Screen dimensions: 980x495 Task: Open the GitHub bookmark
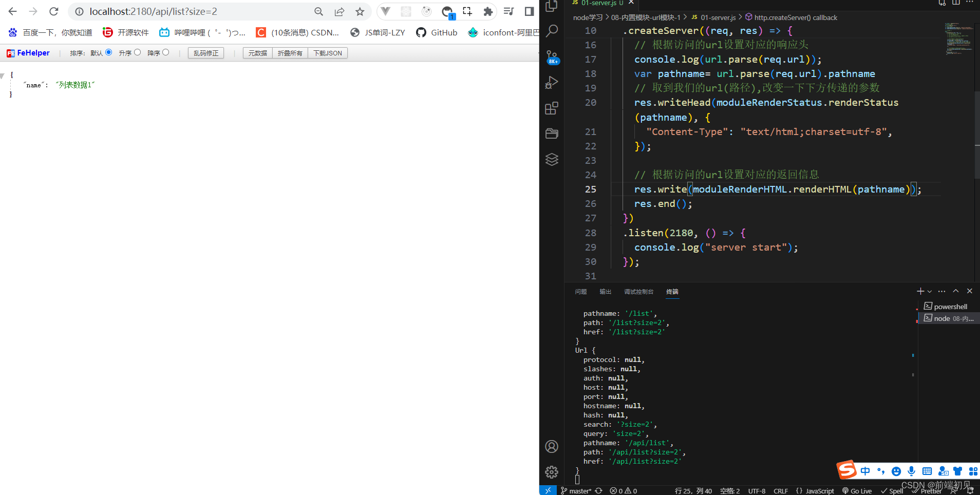coord(437,32)
